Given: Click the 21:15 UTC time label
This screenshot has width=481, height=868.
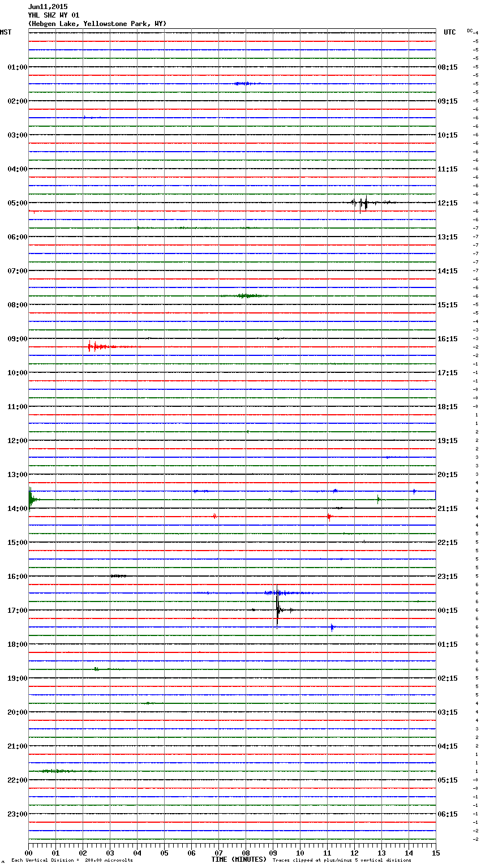Looking at the screenshot, I should pos(448,509).
